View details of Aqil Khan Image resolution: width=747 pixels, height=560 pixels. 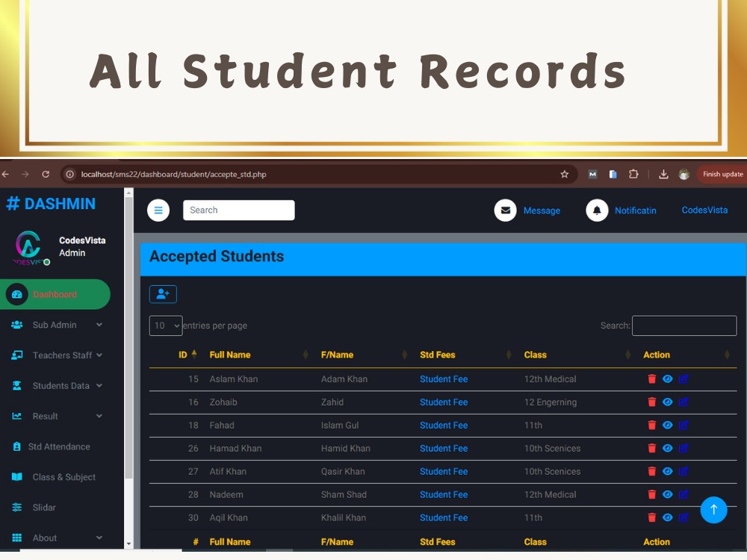coord(667,517)
